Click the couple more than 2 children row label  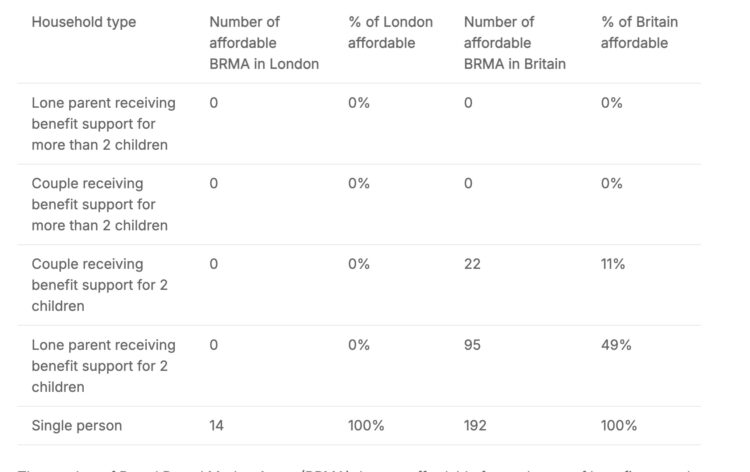(100, 204)
